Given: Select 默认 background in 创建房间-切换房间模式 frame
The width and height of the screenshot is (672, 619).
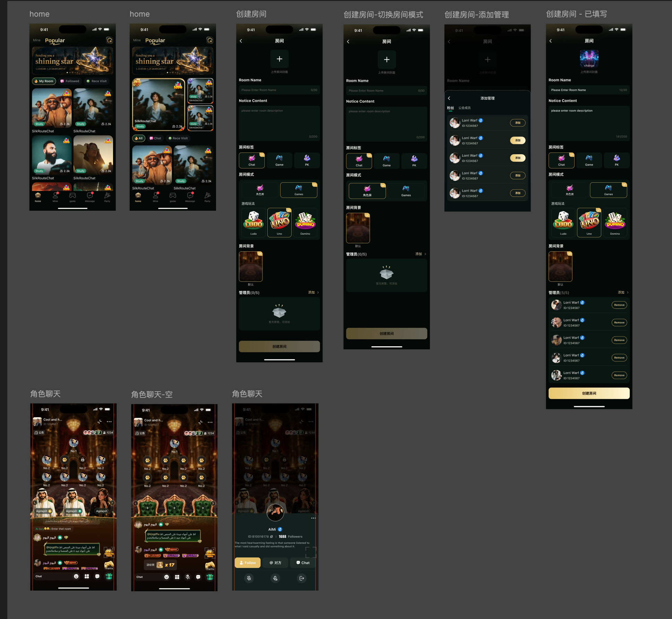Looking at the screenshot, I should click(x=358, y=228).
